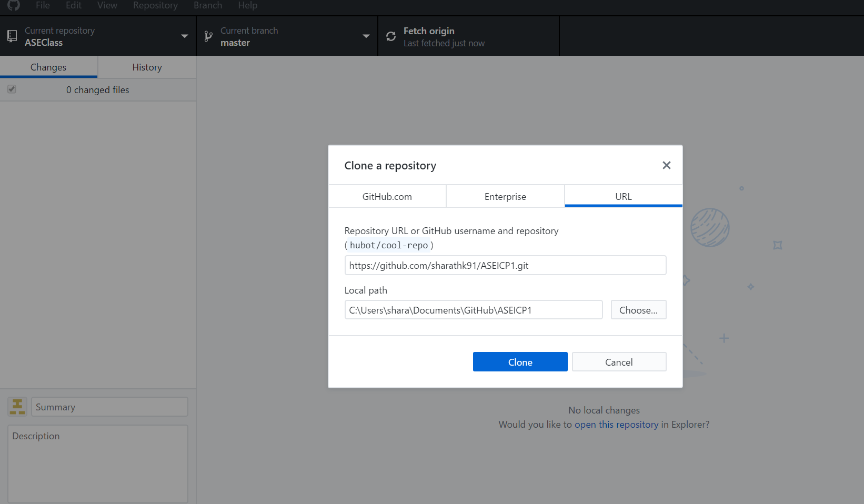Viewport: 864px width, 504px height.
Task: Click the 'No local changes' text
Action: point(604,410)
